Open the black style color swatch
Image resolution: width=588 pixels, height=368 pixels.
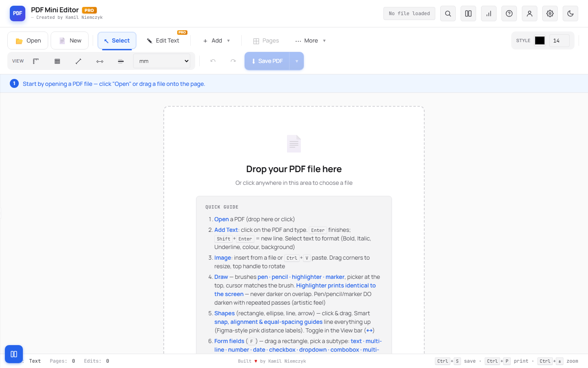click(x=540, y=40)
